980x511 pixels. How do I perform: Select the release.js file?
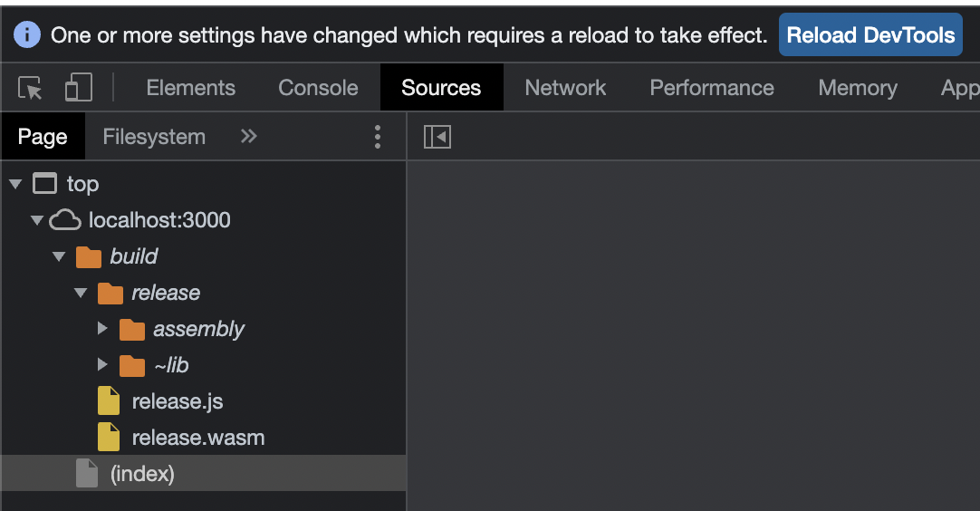[177, 401]
